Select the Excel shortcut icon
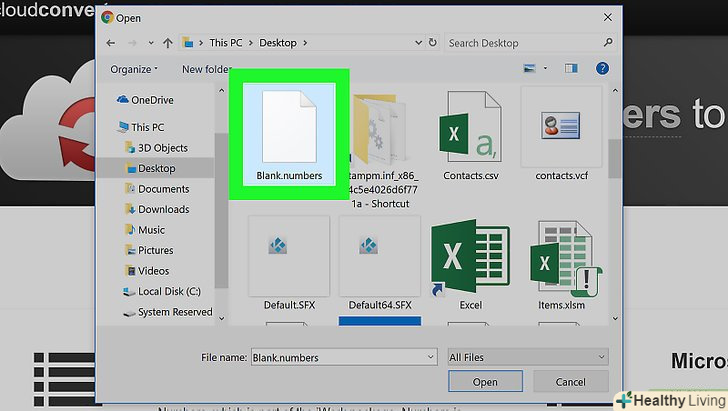Image resolution: width=728 pixels, height=411 pixels. tap(470, 257)
